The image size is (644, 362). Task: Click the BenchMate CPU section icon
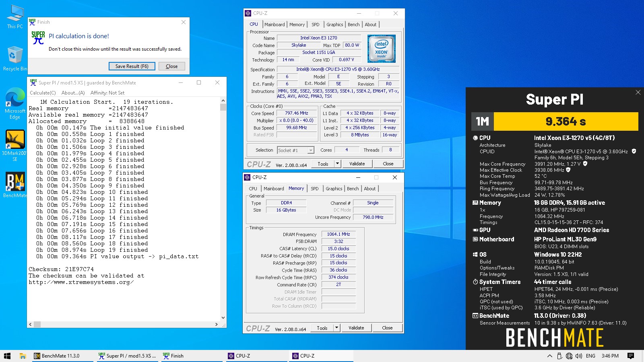tap(475, 138)
